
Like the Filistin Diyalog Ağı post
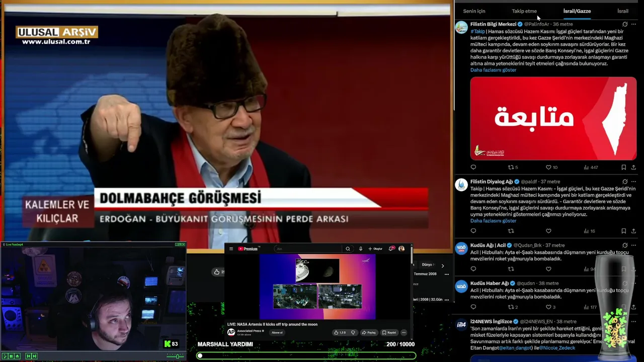point(548,231)
